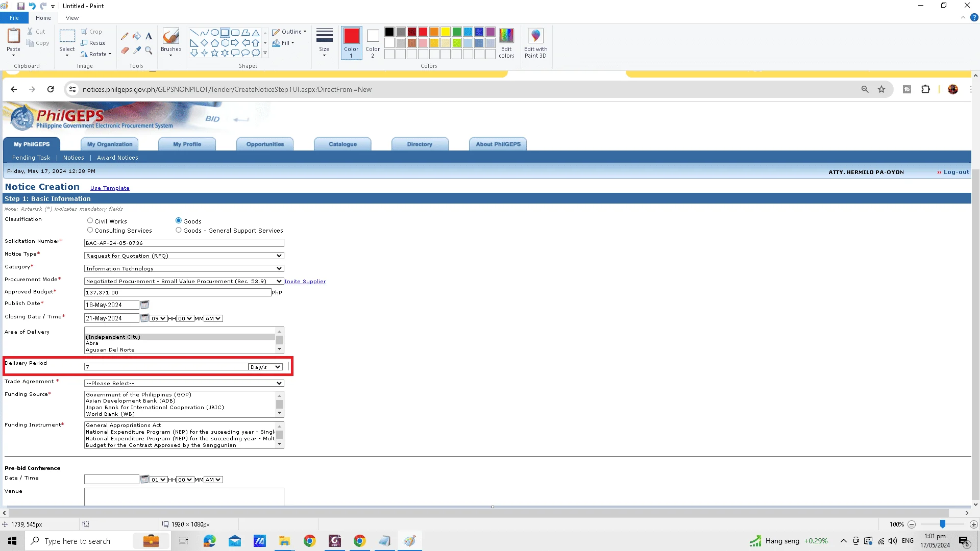Click the Paste clipboard icon
980x551 pixels.
click(13, 36)
